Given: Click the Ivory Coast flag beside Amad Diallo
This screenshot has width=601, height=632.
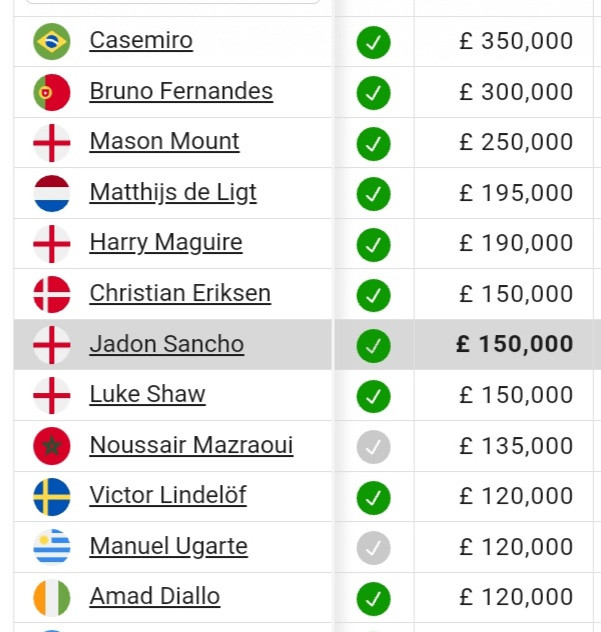Looking at the screenshot, I should coord(52,598).
